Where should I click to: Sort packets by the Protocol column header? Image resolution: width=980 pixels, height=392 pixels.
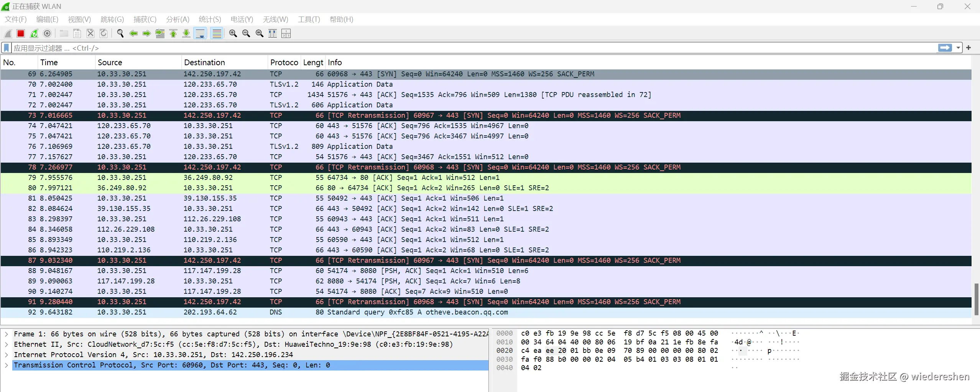point(284,63)
